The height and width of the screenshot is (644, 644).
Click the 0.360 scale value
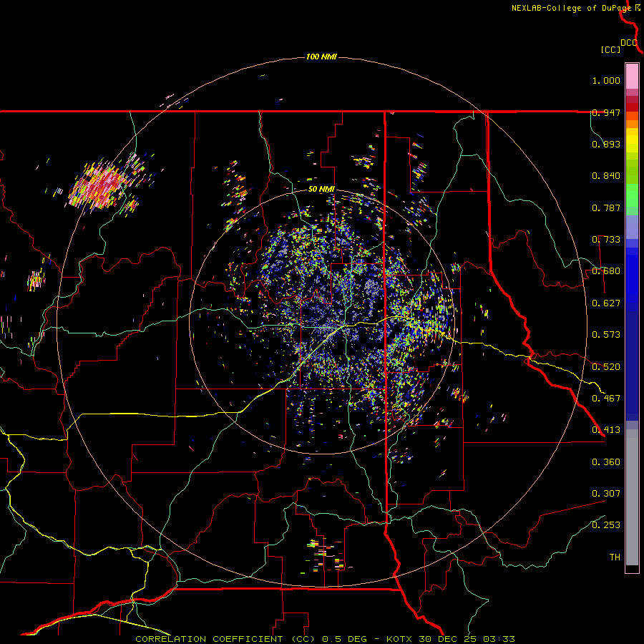(606, 462)
